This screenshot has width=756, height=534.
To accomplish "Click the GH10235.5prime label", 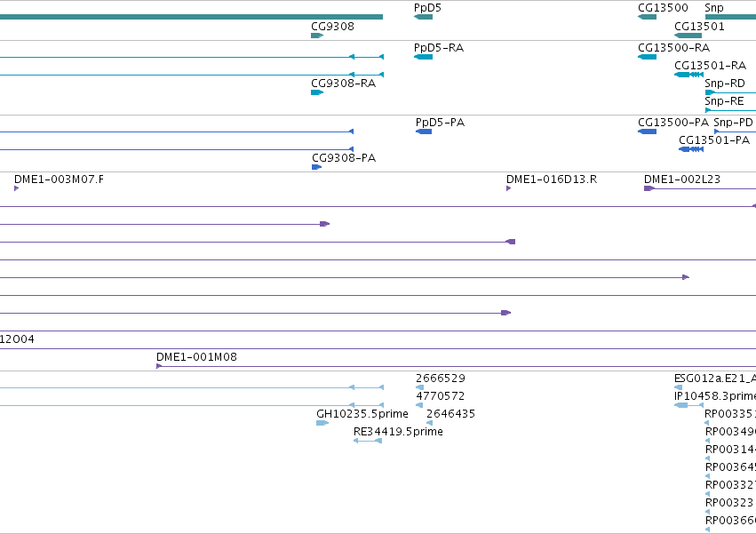I will (362, 414).
